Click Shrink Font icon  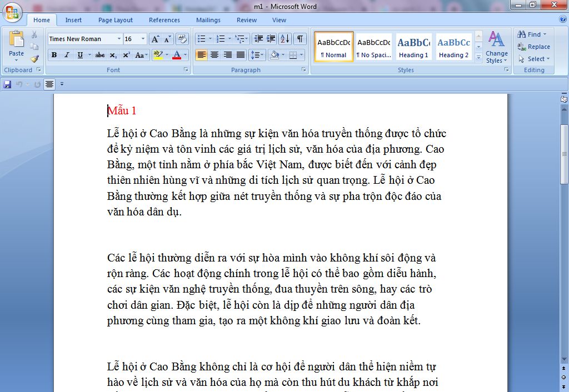(167, 39)
